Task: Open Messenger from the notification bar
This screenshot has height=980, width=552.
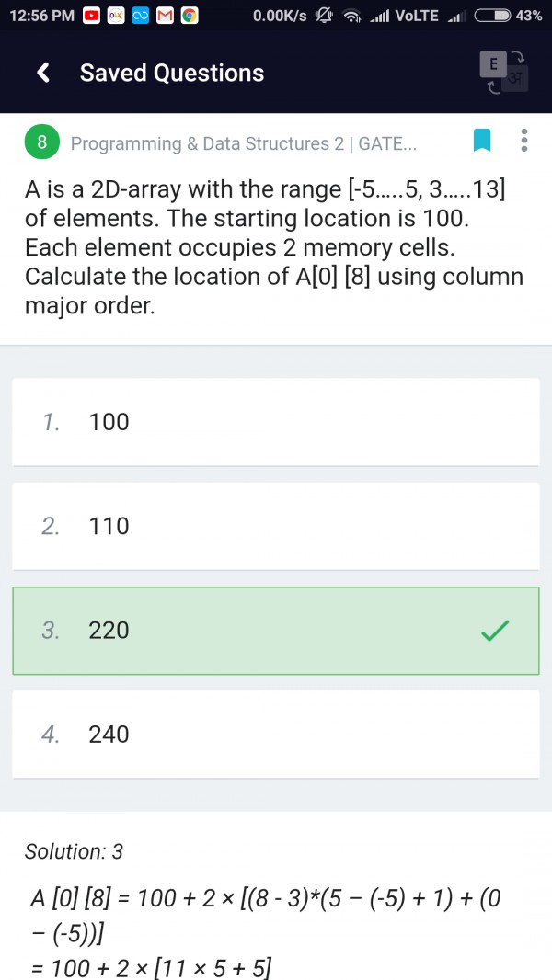Action: pos(139,16)
